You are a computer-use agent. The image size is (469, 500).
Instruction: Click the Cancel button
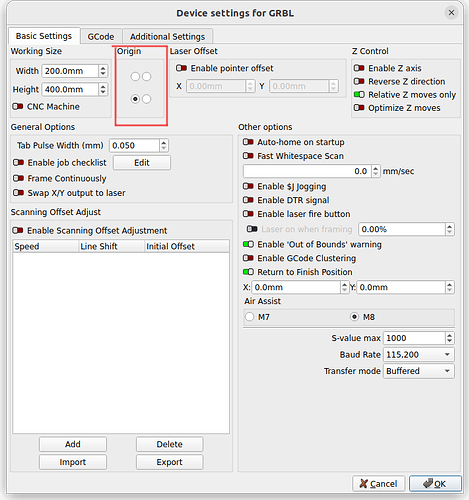(x=379, y=484)
